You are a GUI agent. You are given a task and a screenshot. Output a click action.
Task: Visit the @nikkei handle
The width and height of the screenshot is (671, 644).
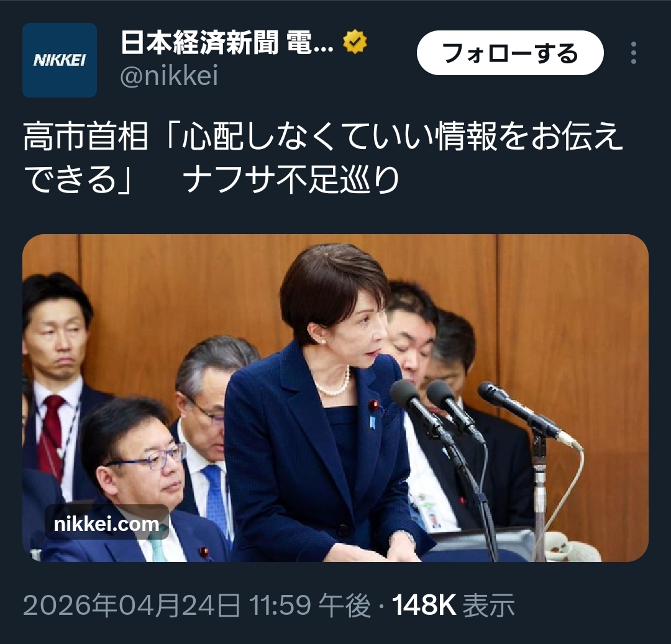[x=169, y=76]
